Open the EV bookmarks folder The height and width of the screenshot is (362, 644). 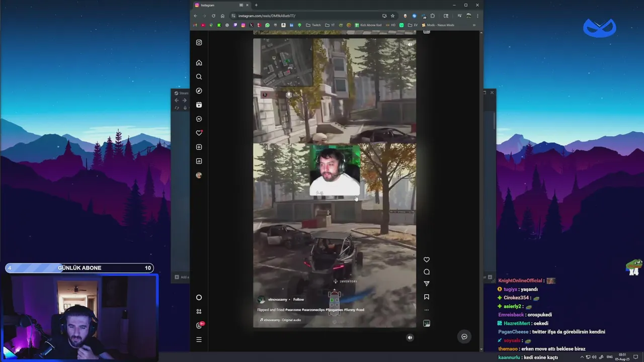pyautogui.click(x=413, y=25)
